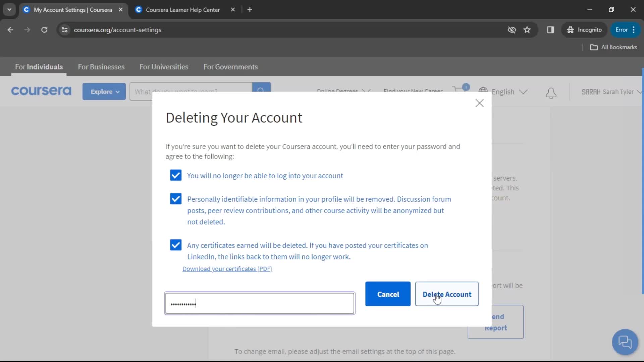Close the My Account Settings tab
Screen dimensions: 644x362
[x=121, y=10]
